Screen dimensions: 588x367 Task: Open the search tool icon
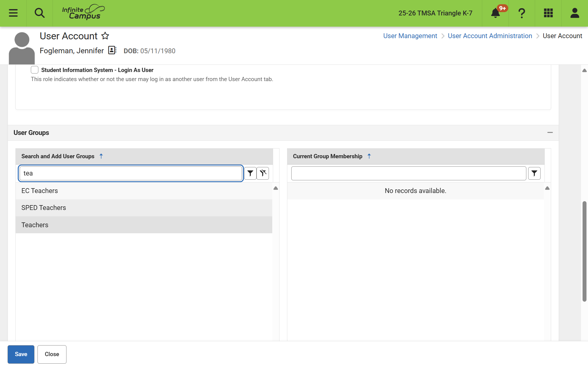tap(40, 13)
